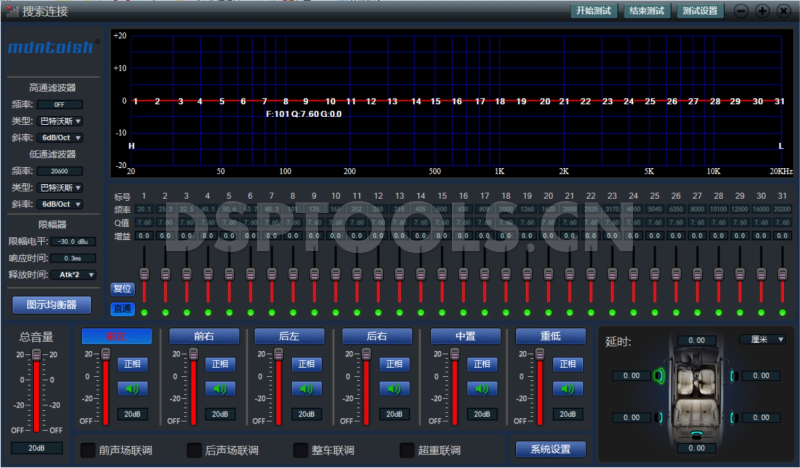This screenshot has width=800, height=468.
Task: Select front-left speaker in car diagram
Action: pos(659,376)
